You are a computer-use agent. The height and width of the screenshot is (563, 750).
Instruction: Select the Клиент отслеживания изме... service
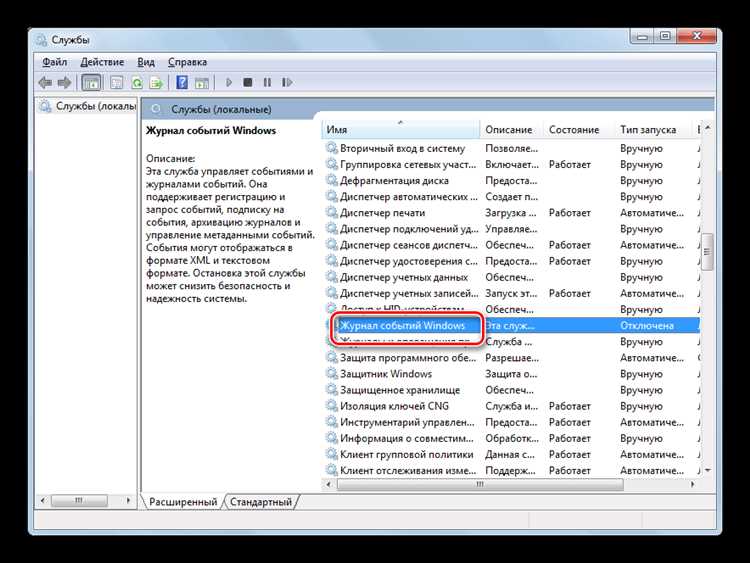pos(511,471)
